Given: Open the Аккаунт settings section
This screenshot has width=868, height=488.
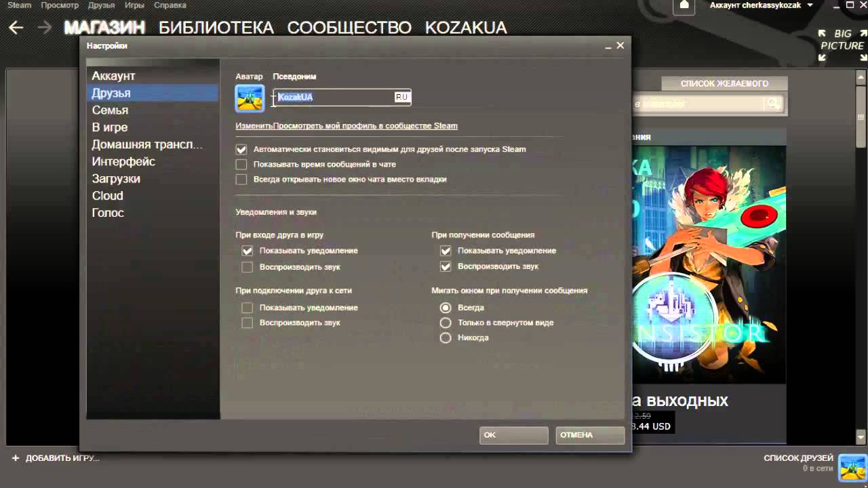Looking at the screenshot, I should tap(153, 76).
